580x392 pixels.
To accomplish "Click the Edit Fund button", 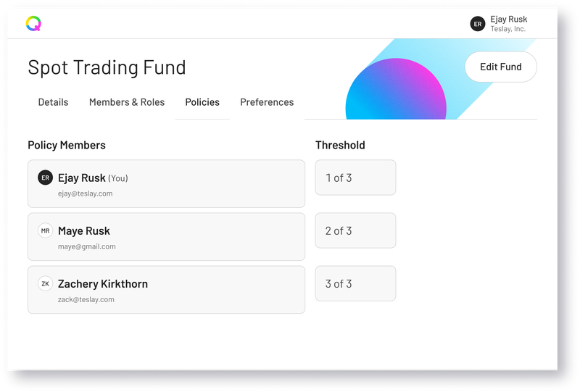I will pos(501,67).
